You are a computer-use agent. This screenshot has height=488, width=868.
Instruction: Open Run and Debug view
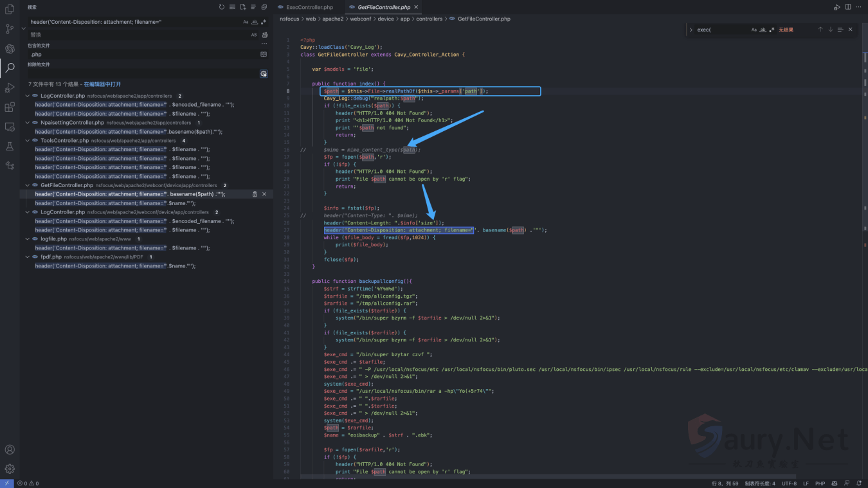click(x=10, y=87)
